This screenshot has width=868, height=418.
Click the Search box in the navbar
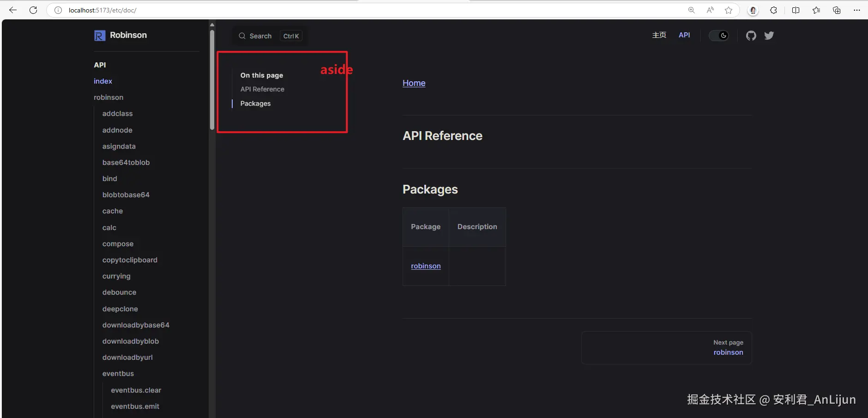[270, 36]
